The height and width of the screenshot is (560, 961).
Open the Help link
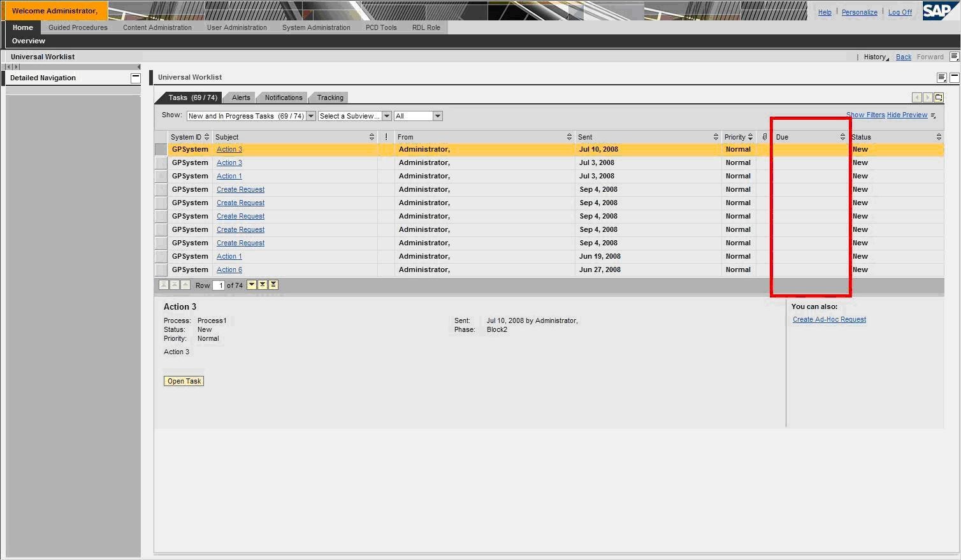825,12
